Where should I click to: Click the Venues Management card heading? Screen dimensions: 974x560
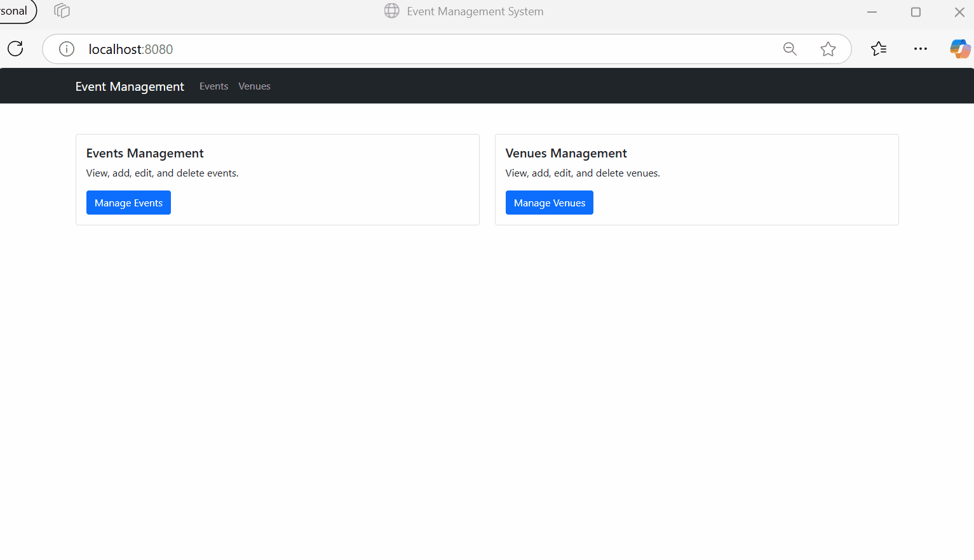(x=566, y=153)
